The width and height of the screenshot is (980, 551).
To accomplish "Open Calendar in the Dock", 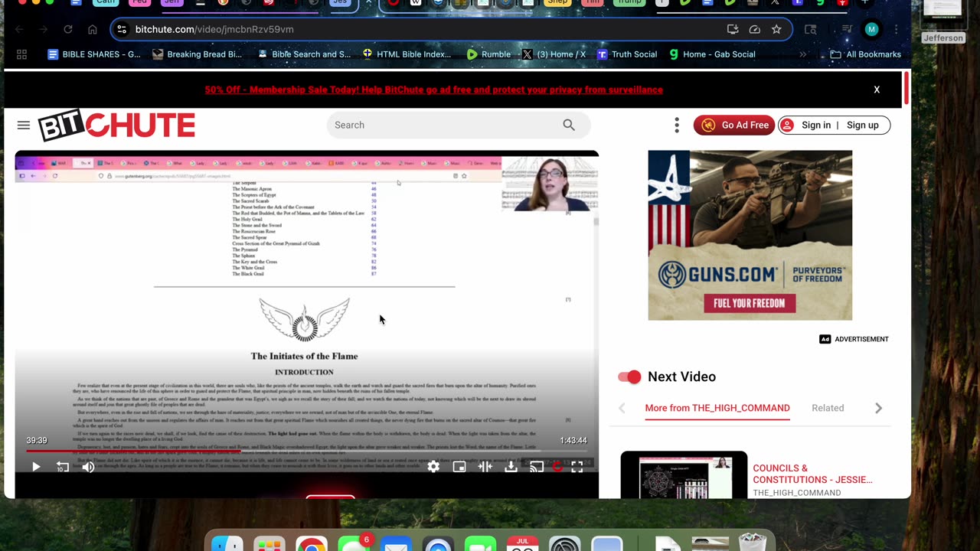I will tap(522, 545).
